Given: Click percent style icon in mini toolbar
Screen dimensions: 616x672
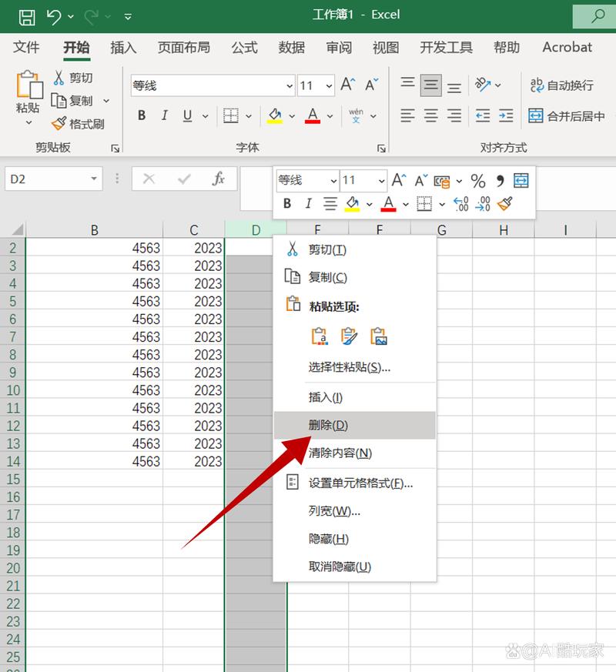Looking at the screenshot, I should click(x=478, y=181).
